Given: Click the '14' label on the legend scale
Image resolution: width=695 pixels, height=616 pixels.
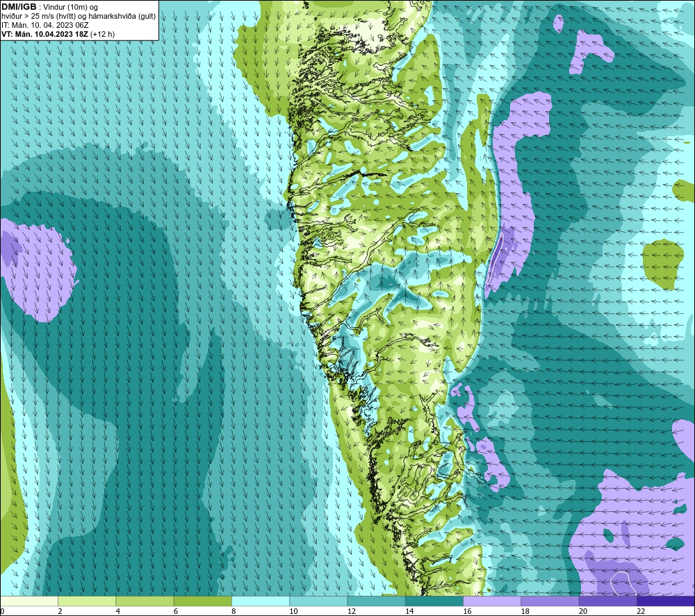Looking at the screenshot, I should click(x=409, y=611).
